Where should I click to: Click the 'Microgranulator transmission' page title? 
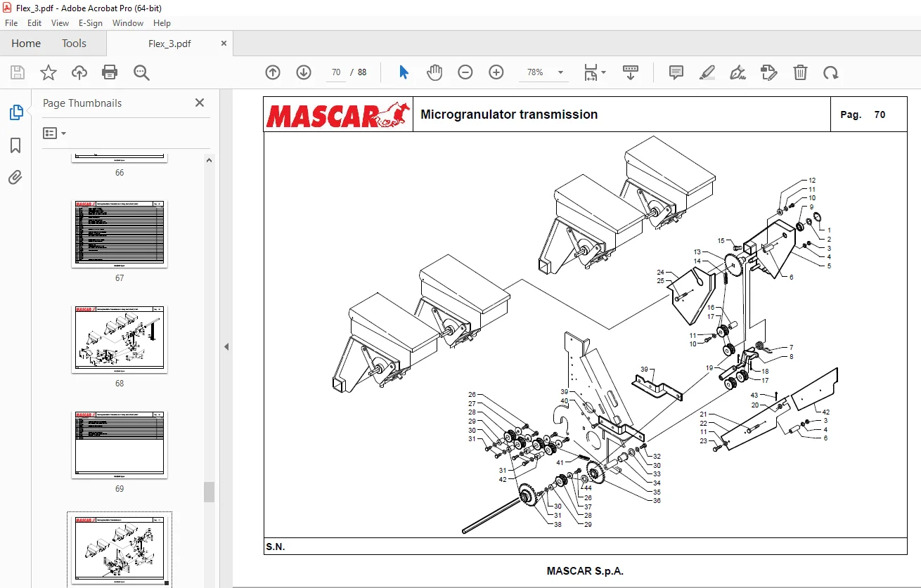coord(509,115)
